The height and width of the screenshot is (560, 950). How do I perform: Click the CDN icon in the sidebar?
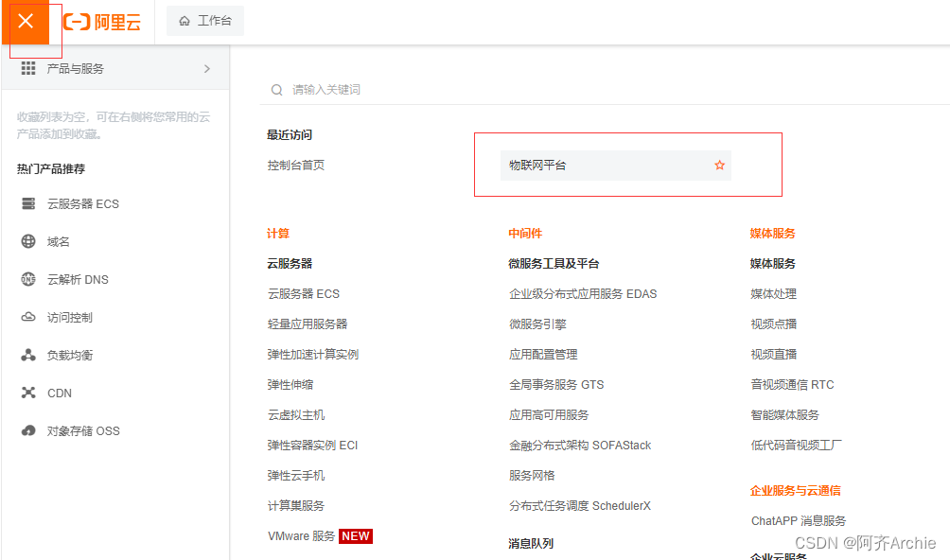pyautogui.click(x=28, y=393)
